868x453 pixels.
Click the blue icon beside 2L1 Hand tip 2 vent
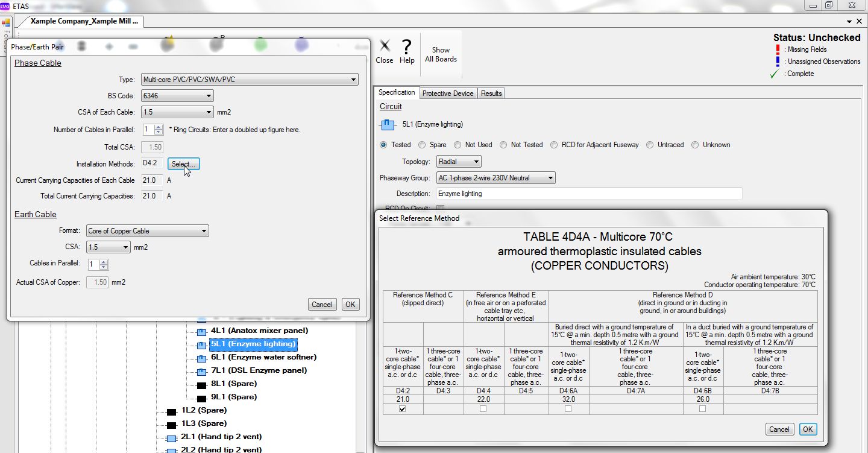tap(172, 438)
